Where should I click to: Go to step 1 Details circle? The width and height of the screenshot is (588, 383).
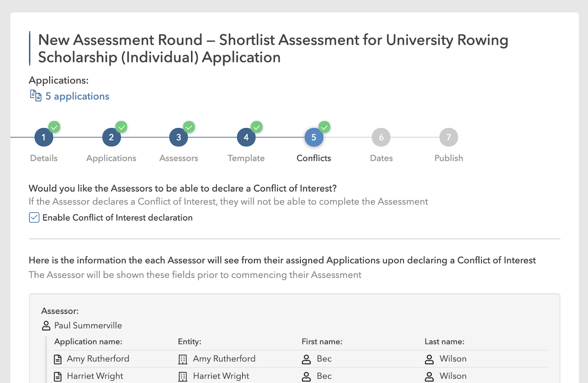44,137
